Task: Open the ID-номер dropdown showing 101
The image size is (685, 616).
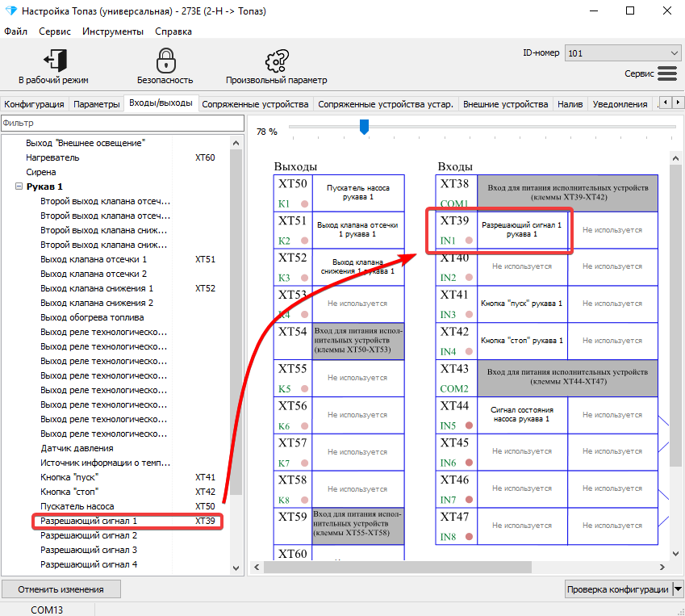Action: 623,53
